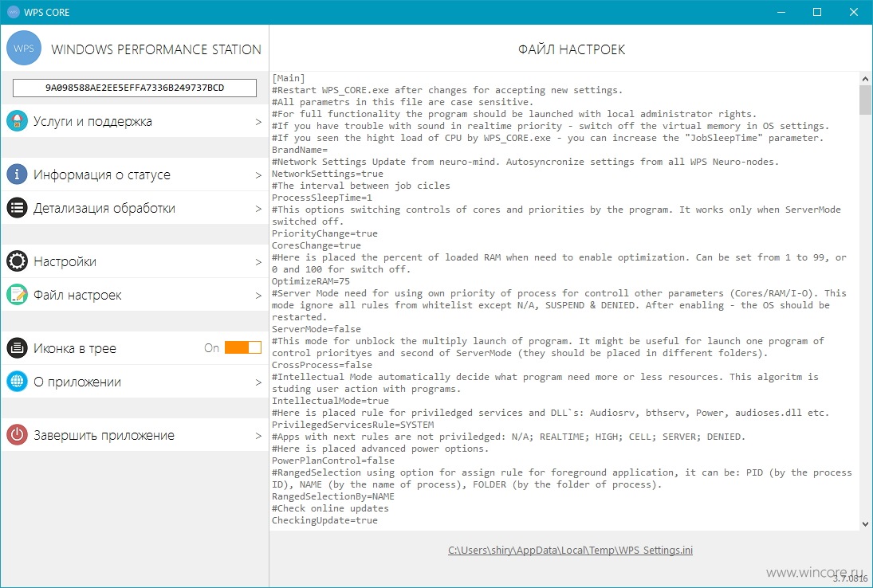Screen dimensions: 873x588
Task: Click the line PriorityChange=true
Action: 324,233
